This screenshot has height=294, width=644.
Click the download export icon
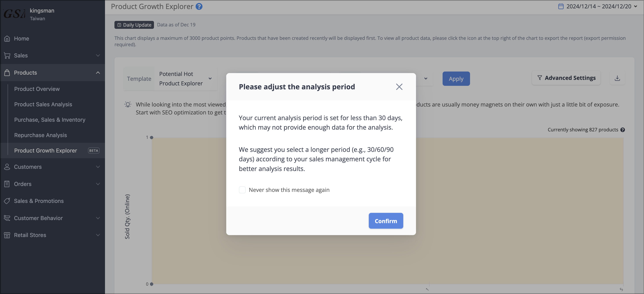pyautogui.click(x=617, y=78)
